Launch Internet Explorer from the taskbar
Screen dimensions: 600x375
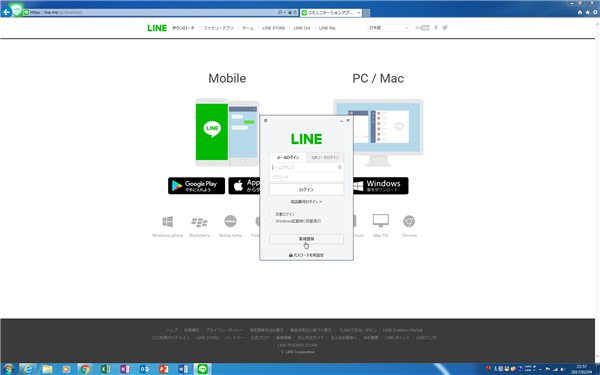(28, 369)
